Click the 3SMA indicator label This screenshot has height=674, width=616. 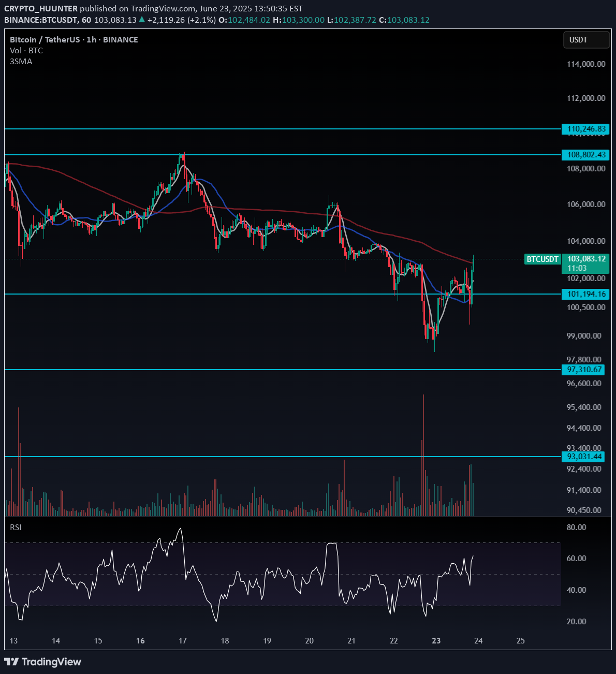click(21, 62)
